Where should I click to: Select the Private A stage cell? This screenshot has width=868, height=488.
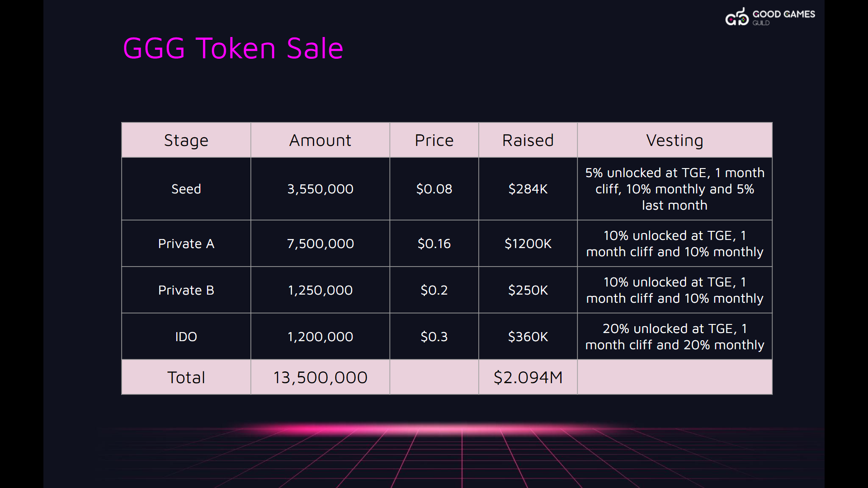pyautogui.click(x=186, y=244)
